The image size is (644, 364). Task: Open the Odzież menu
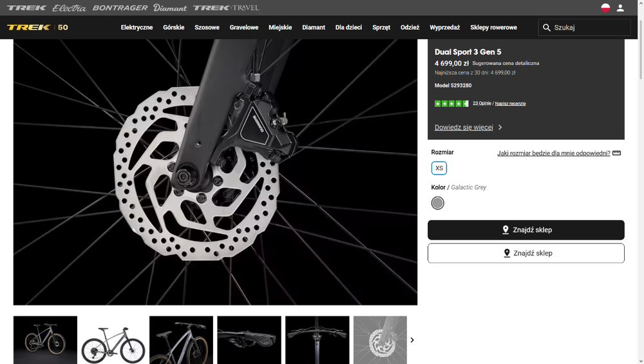[410, 28]
